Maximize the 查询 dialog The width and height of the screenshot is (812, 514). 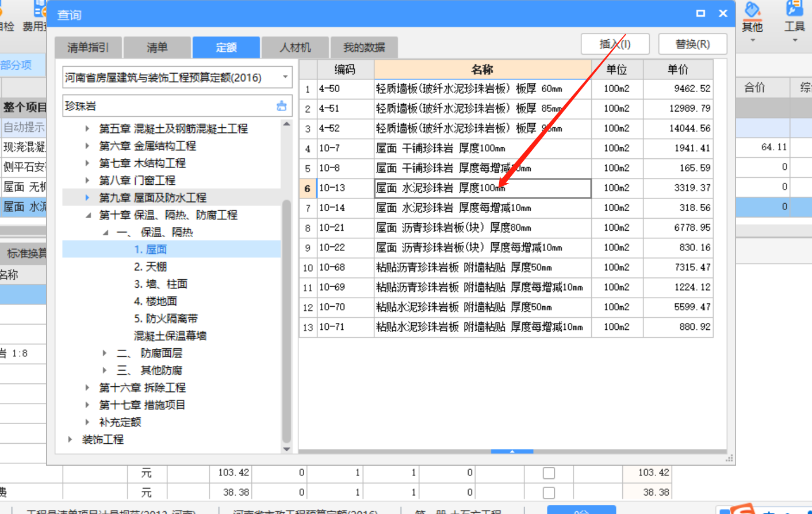(x=700, y=13)
